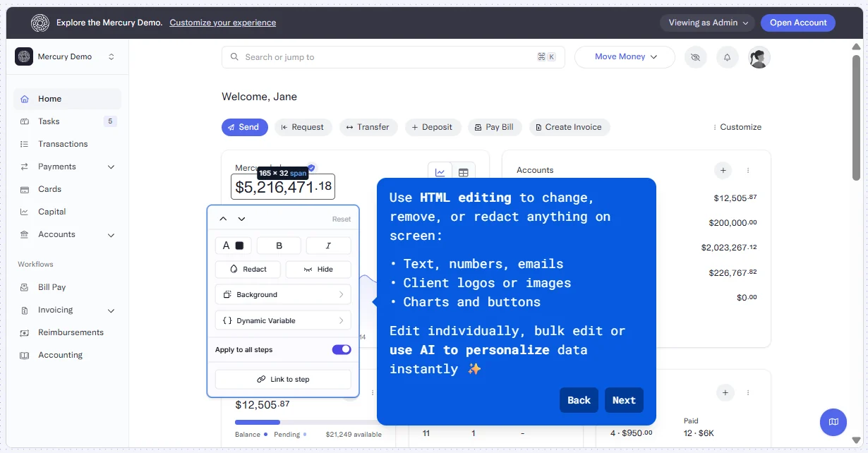868x453 pixels.
Task: Select previous element with up chevron
Action: click(224, 219)
